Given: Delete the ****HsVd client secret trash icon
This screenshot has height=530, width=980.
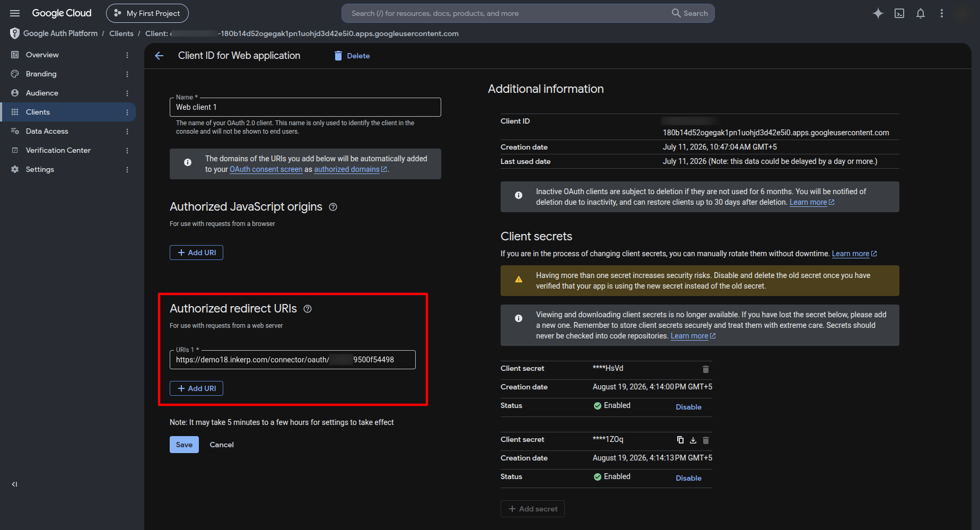Looking at the screenshot, I should pos(706,369).
